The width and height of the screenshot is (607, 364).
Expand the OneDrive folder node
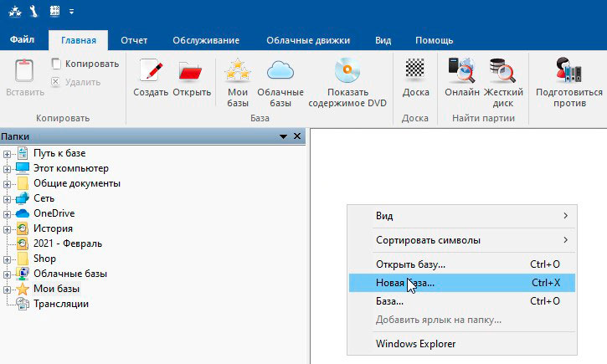8,213
